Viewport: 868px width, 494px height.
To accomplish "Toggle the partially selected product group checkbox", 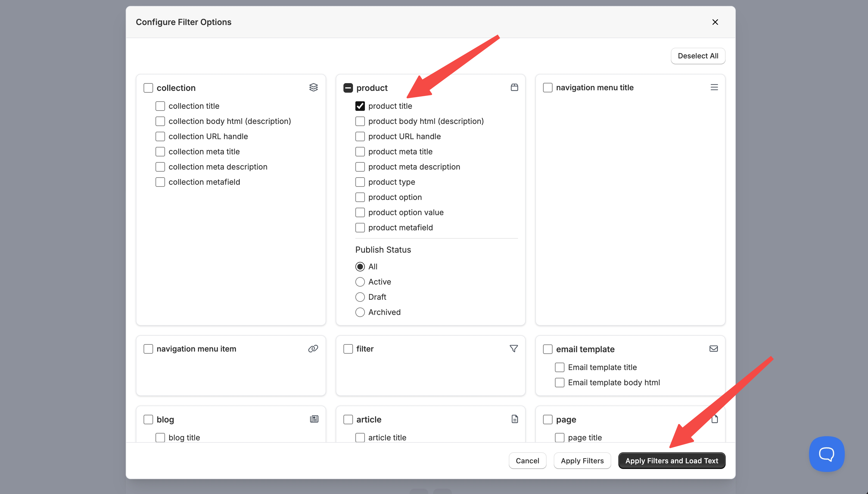I will (348, 88).
